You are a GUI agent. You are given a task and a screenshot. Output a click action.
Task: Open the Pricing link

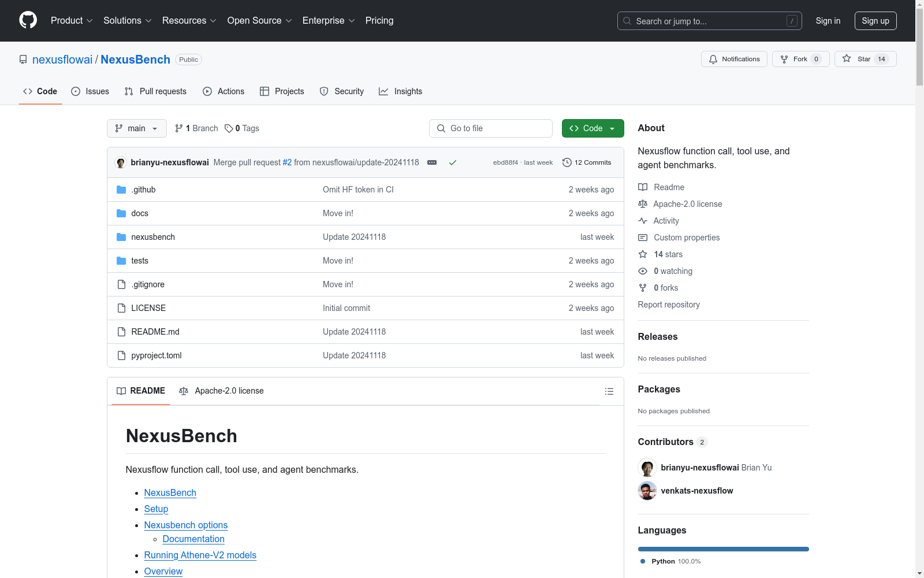379,21
